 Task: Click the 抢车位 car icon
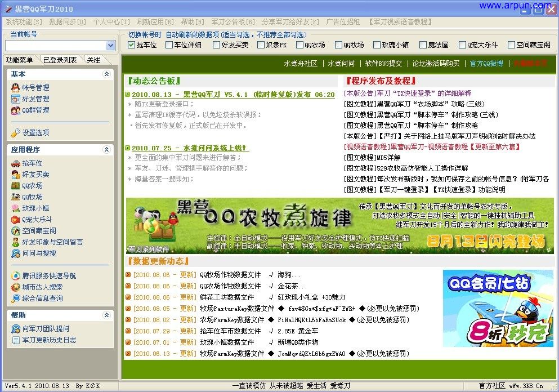[x=16, y=163]
